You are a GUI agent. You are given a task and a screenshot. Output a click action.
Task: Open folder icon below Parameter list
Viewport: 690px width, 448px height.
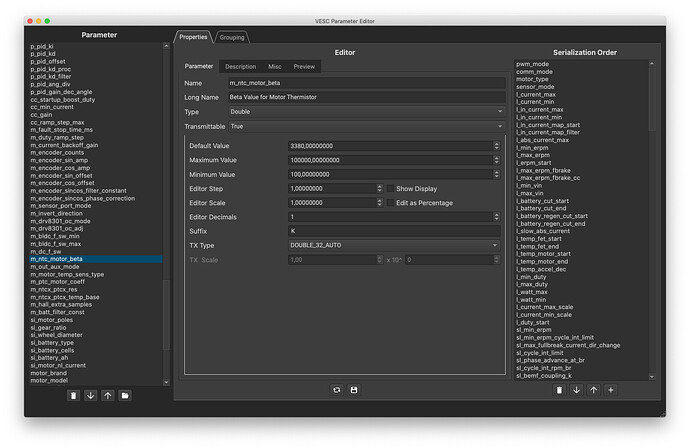(x=125, y=396)
